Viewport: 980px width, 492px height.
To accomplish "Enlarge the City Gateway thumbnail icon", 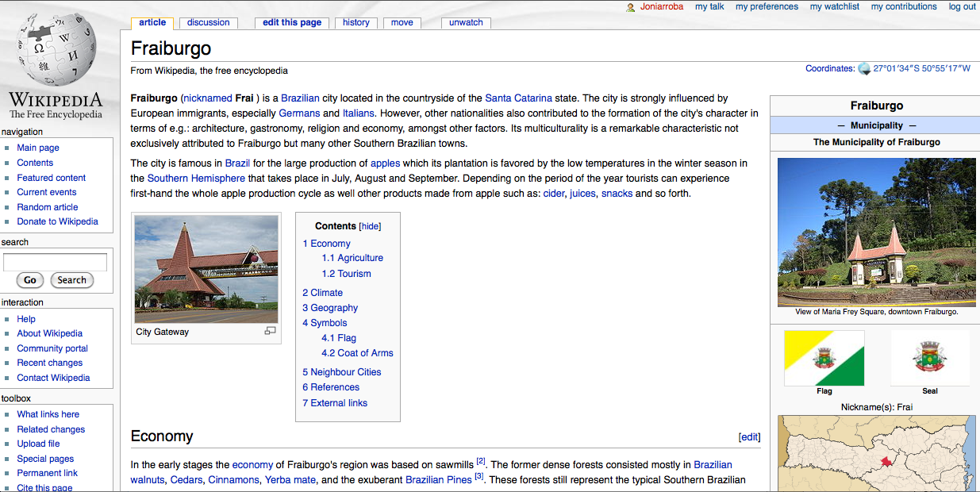I will tap(270, 331).
